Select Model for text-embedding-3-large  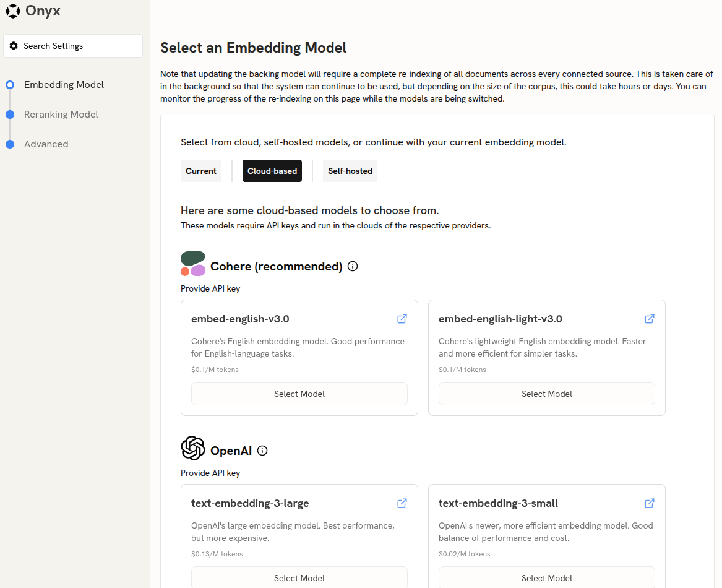299,578
